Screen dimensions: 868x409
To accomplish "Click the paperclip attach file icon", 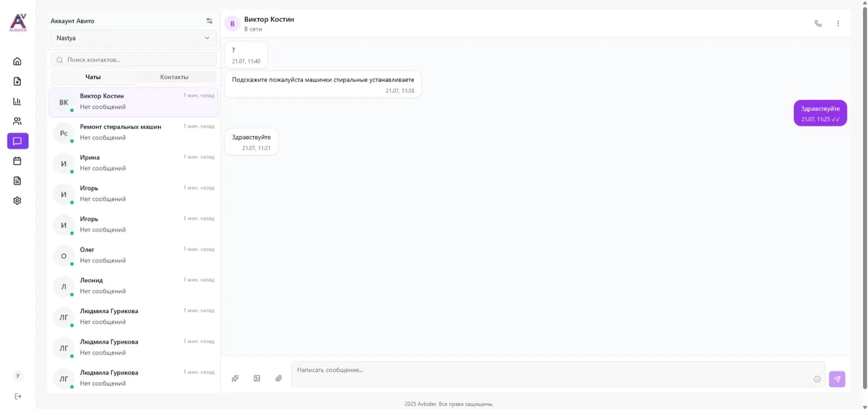I will [279, 378].
